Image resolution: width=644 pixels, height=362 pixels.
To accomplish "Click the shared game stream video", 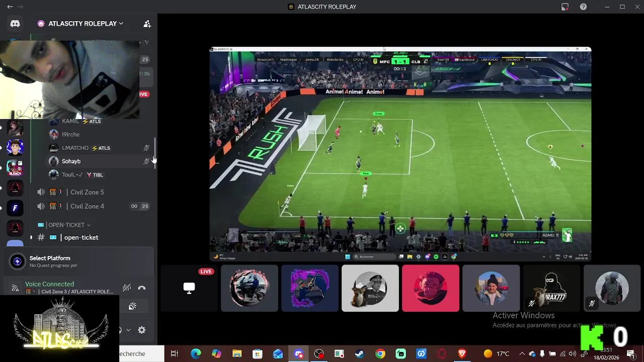I will tap(400, 154).
